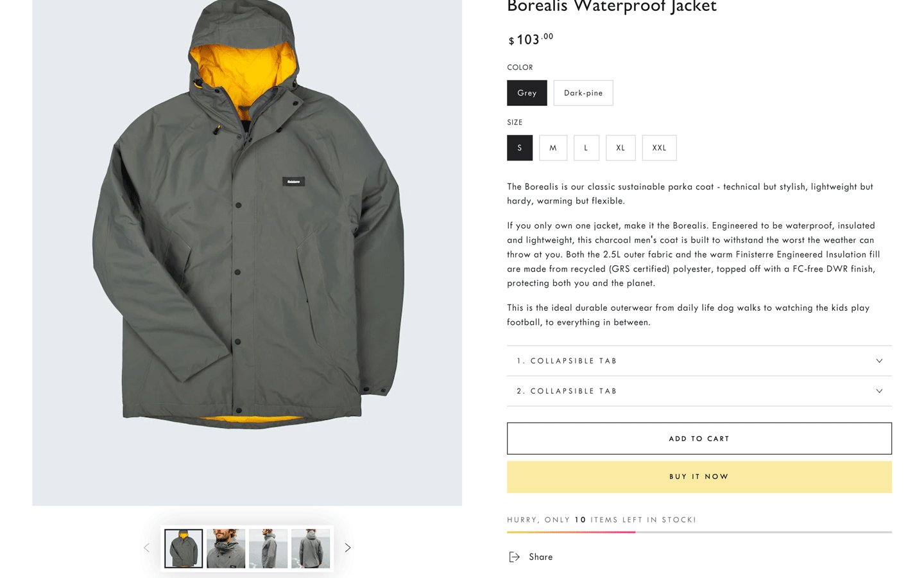Screen dimensions: 924x578
Task: Click the Share icon
Action: point(514,557)
